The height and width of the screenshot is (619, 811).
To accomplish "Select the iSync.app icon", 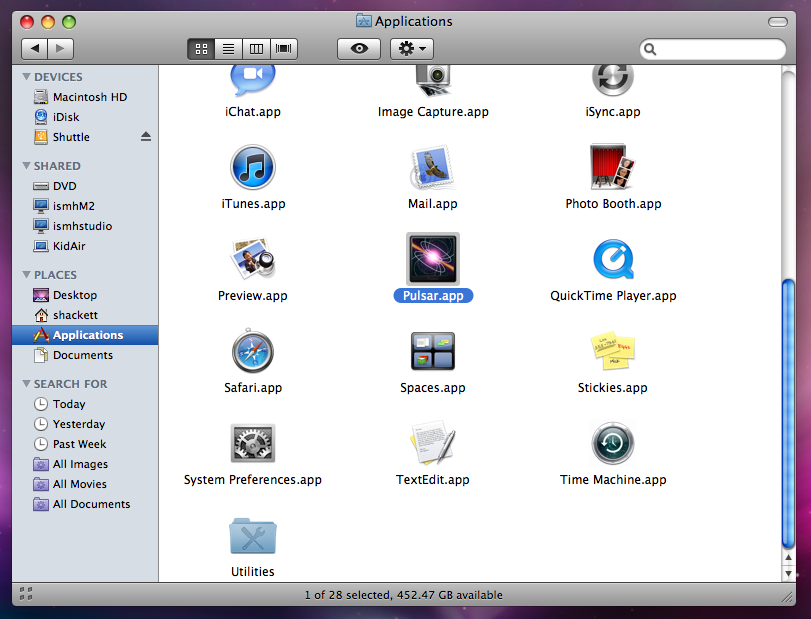I will [x=613, y=81].
